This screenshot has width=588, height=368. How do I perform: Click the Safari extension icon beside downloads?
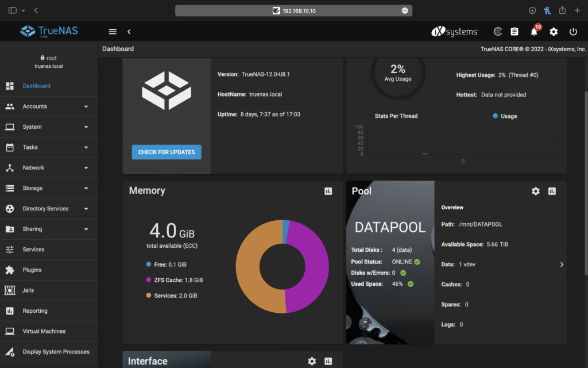[547, 10]
